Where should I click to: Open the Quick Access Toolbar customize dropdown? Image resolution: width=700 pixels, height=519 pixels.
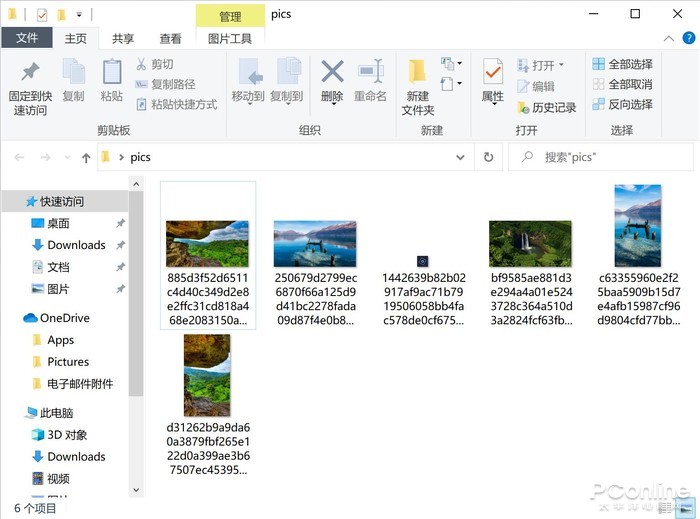[x=80, y=16]
